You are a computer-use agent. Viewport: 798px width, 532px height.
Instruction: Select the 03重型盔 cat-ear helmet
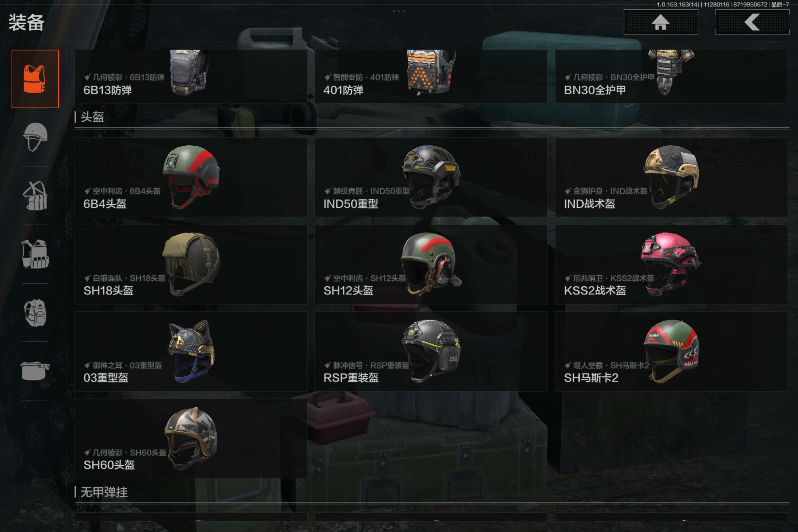pos(191,352)
